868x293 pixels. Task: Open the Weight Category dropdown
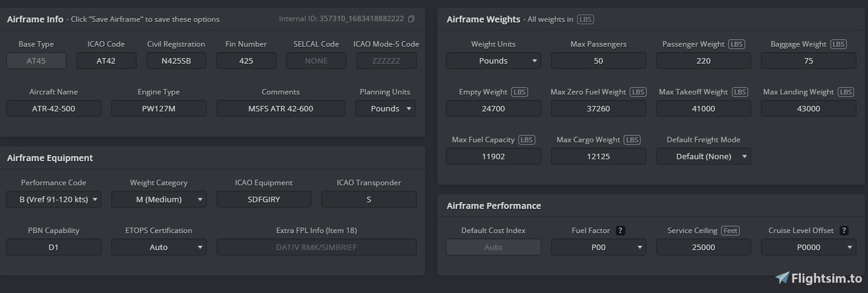tap(158, 199)
